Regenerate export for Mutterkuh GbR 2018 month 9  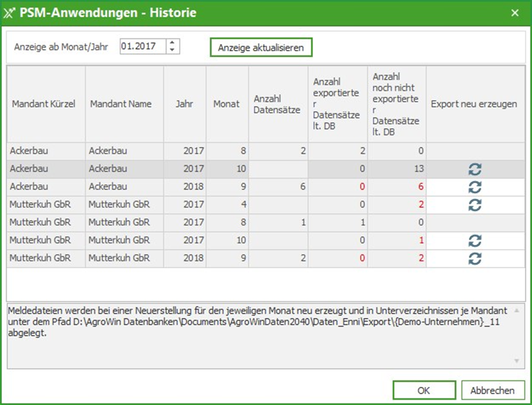(x=475, y=259)
